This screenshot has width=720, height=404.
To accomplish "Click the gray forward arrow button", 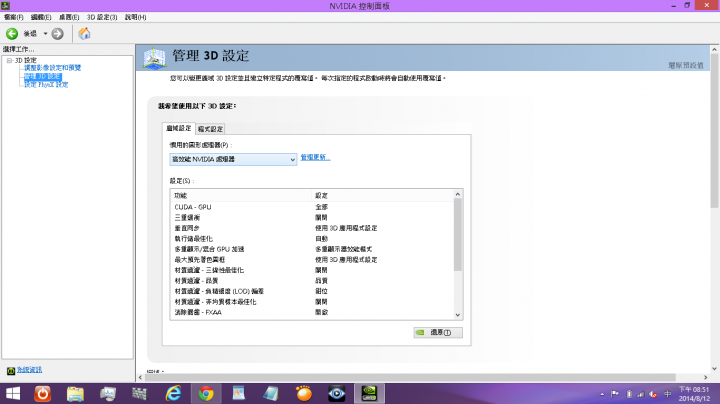I will [x=57, y=34].
